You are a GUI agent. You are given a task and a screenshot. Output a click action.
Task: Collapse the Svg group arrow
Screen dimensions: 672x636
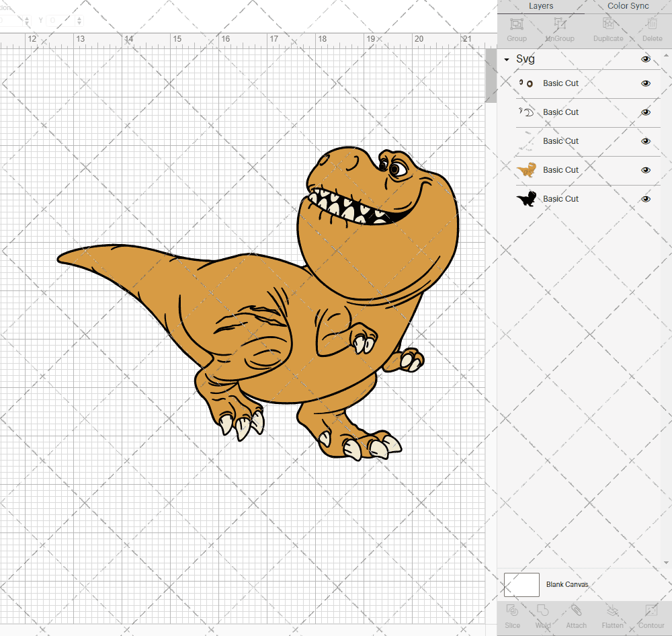(x=507, y=60)
